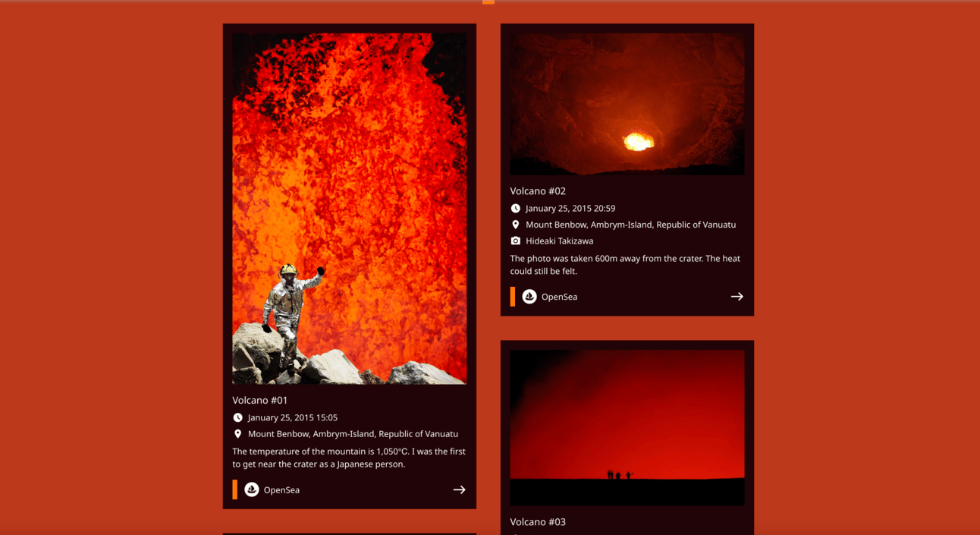Click the orange bar beside OpenSea in Volcano #01

pyautogui.click(x=235, y=489)
